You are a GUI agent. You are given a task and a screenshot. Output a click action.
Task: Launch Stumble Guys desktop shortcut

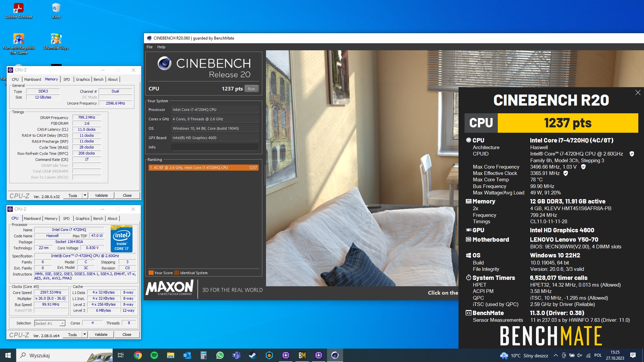[x=56, y=42]
